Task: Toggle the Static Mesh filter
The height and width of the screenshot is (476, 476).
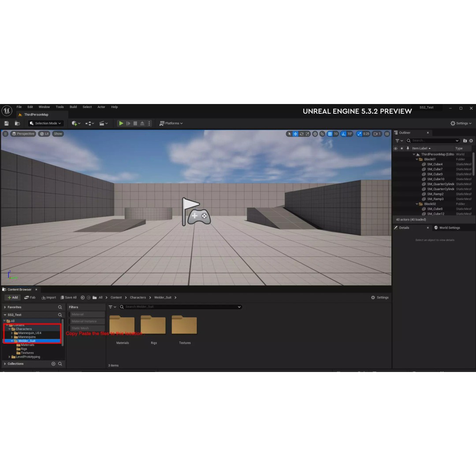Action: (86, 328)
